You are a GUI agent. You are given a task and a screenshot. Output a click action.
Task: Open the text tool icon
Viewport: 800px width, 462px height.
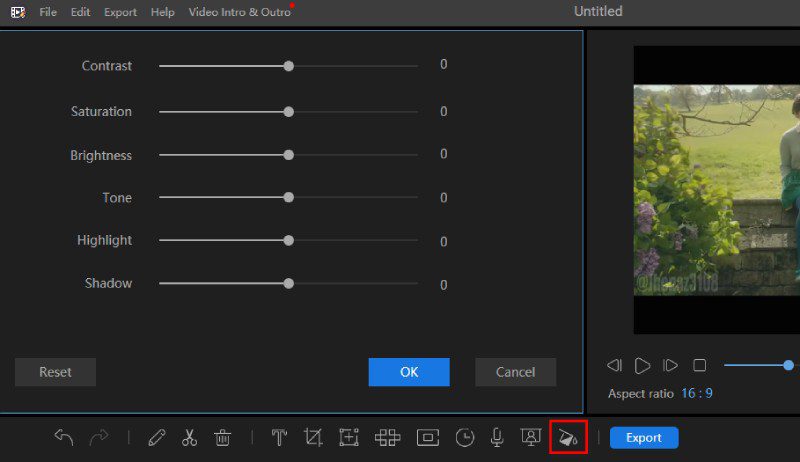279,438
